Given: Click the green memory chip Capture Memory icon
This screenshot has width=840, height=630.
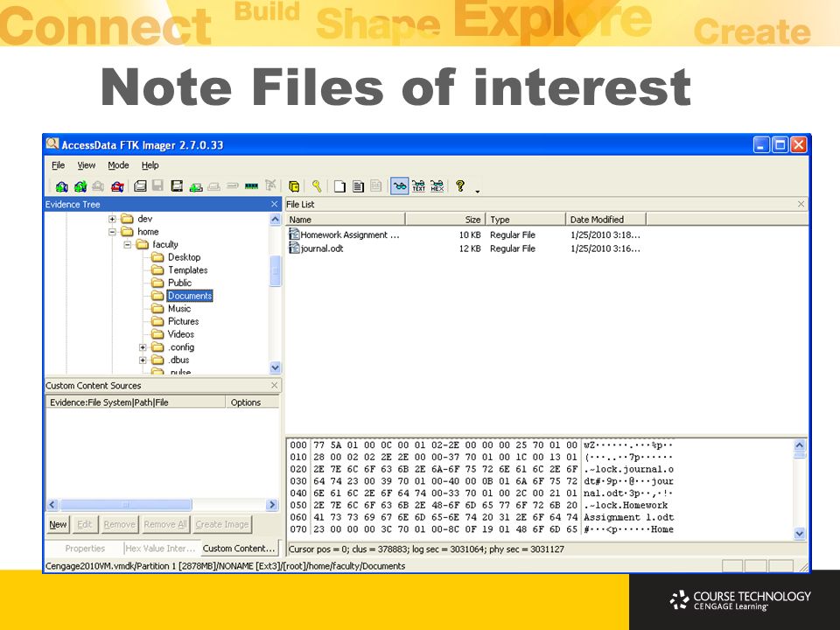Looking at the screenshot, I should 251,185.
